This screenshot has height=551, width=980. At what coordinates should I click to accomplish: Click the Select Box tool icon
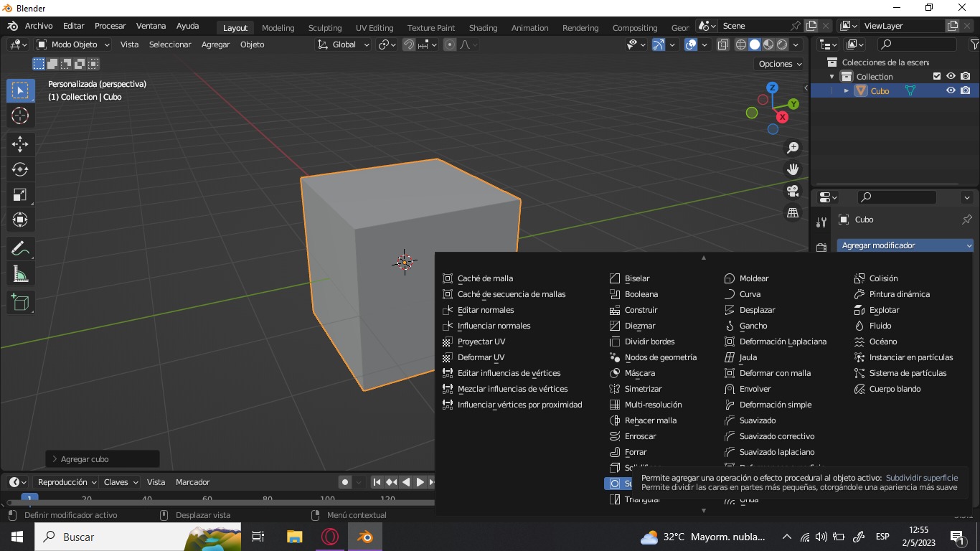pos(20,90)
